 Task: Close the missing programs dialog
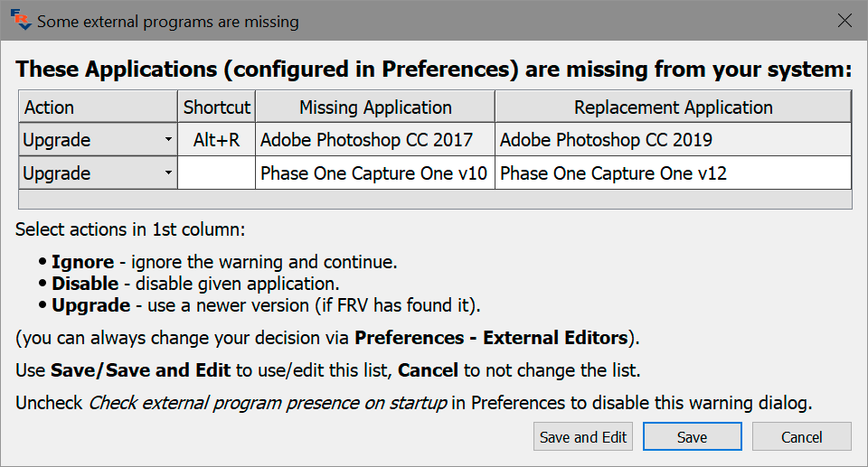[x=844, y=21]
